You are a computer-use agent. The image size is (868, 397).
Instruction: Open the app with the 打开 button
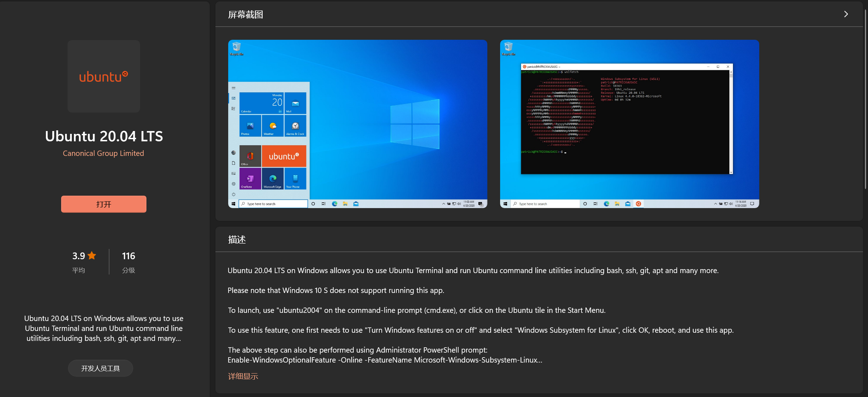pos(103,204)
